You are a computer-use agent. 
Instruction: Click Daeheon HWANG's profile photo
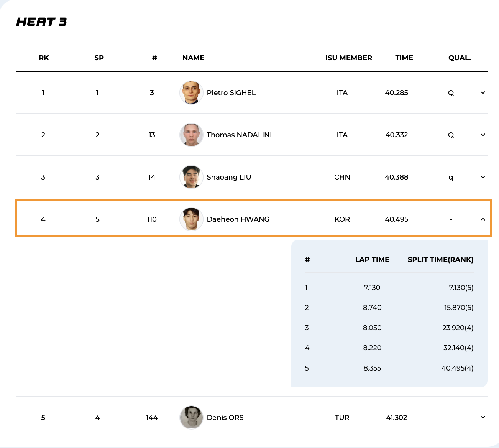[191, 219]
